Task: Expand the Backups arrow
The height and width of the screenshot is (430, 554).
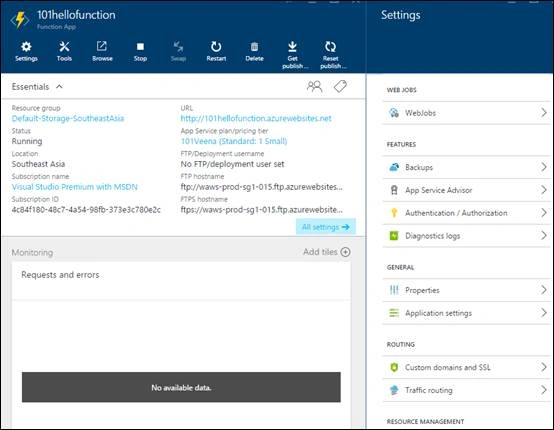Action: [x=544, y=167]
